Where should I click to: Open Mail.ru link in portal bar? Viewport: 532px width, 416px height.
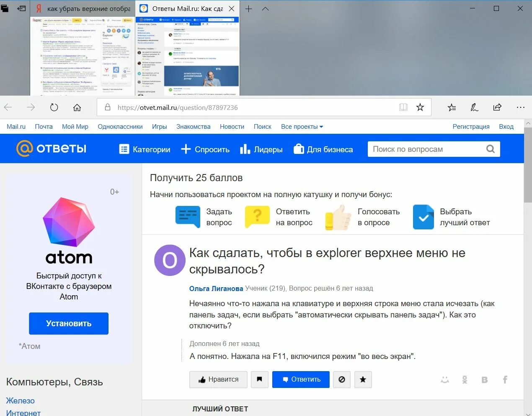coord(16,127)
